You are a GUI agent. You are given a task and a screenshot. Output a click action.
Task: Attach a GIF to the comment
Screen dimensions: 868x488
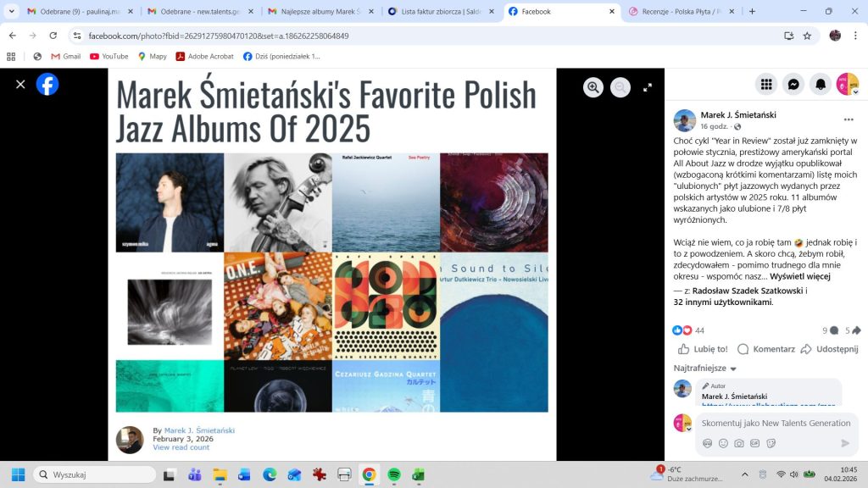click(x=755, y=443)
